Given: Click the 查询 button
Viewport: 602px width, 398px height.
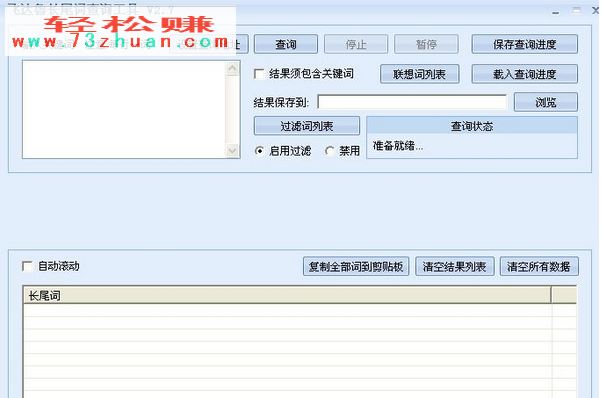Looking at the screenshot, I should click(x=286, y=44).
